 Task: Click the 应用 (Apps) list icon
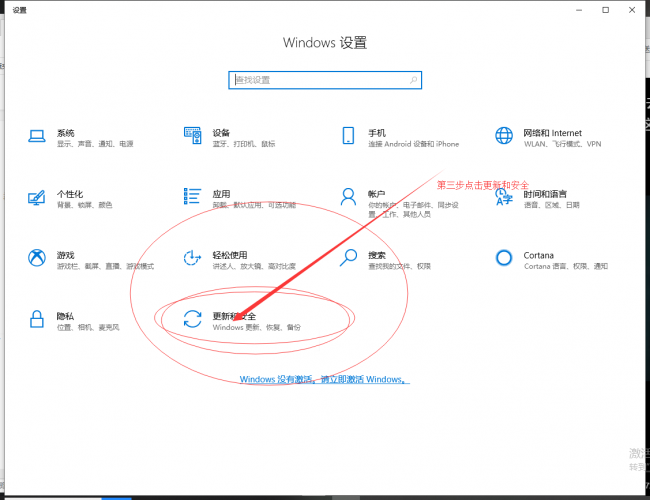[x=192, y=196]
